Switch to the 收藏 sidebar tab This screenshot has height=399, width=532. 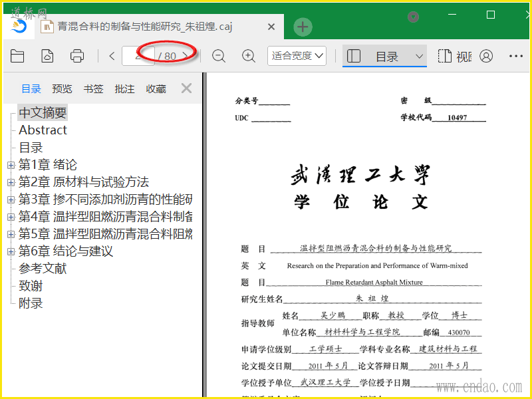pos(156,89)
